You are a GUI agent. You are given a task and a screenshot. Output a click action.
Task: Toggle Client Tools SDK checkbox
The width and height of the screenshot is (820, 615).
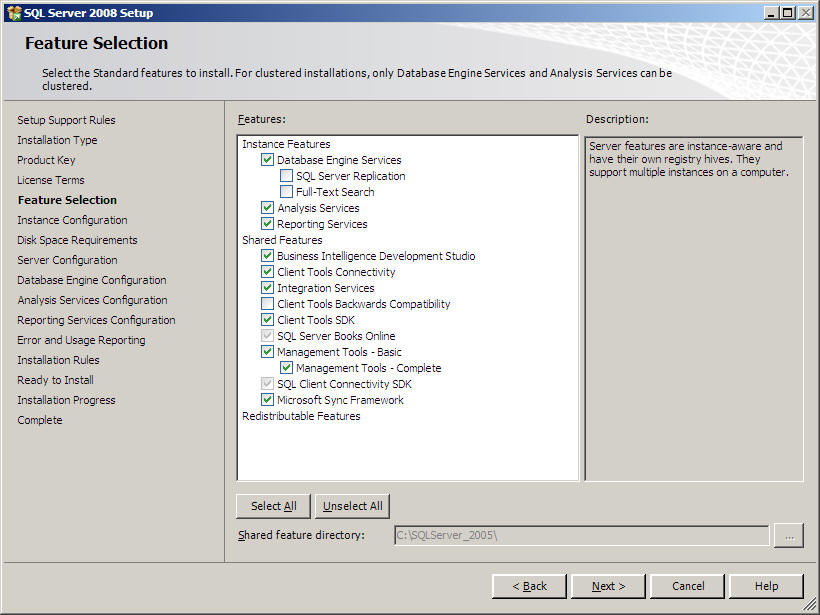tap(267, 320)
